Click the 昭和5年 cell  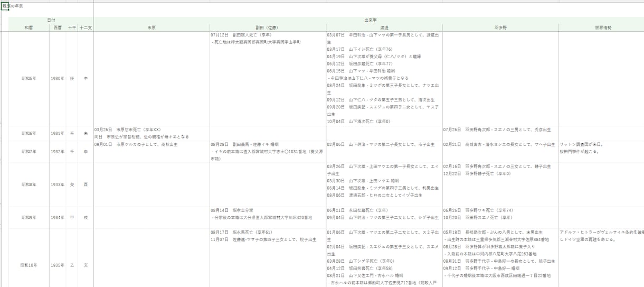point(29,78)
